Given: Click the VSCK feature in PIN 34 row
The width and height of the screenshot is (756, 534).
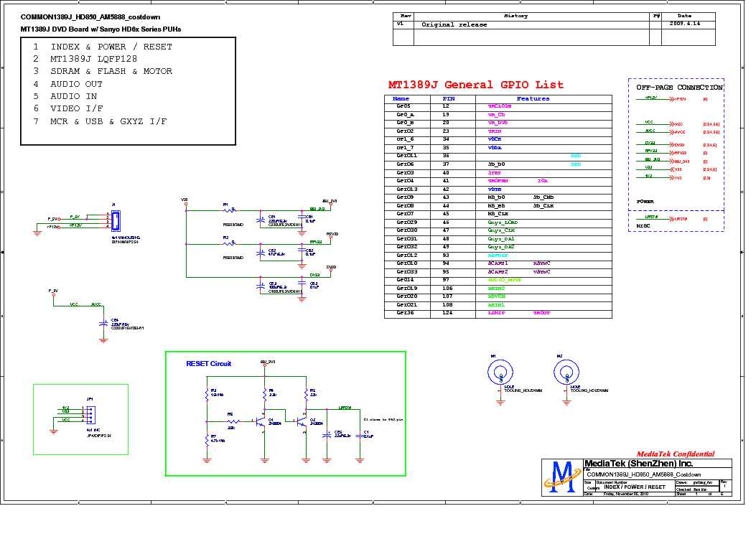Looking at the screenshot, I should pyautogui.click(x=495, y=139).
